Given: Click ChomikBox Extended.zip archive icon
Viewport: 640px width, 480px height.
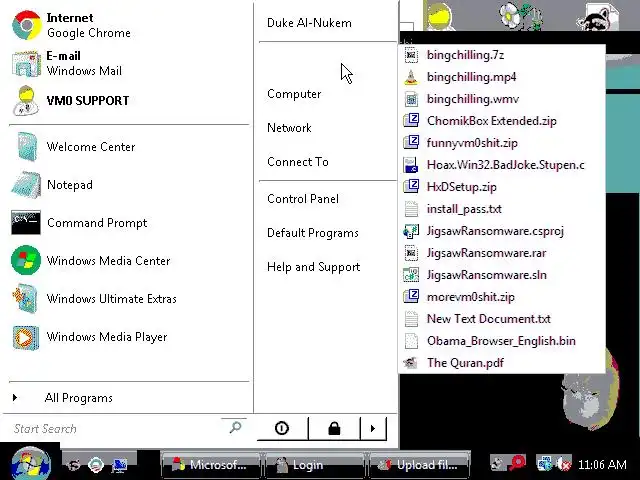Looking at the screenshot, I should pos(411,121).
